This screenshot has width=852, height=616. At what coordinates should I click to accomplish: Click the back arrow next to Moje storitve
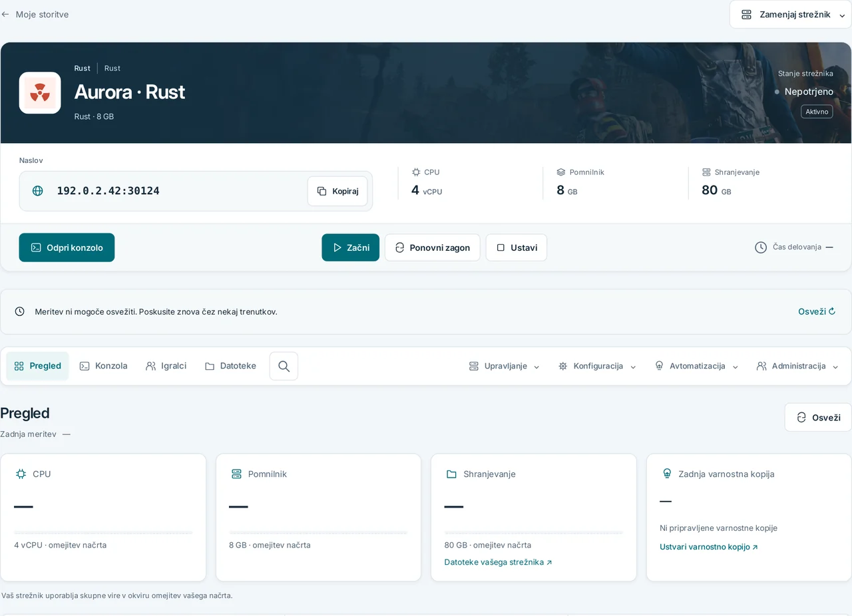coord(5,14)
